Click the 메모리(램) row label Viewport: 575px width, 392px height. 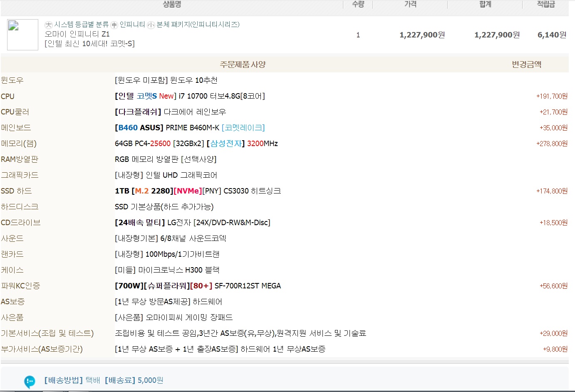coord(19,144)
